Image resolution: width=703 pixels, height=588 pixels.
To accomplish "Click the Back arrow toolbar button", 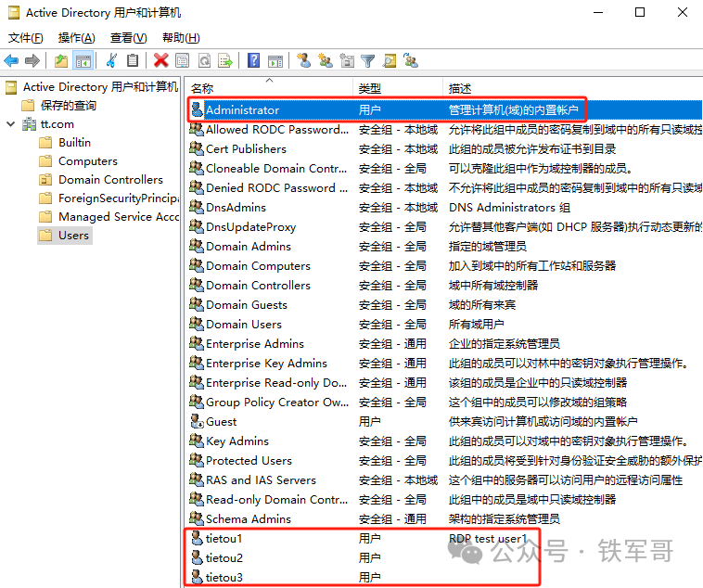I will pos(11,60).
